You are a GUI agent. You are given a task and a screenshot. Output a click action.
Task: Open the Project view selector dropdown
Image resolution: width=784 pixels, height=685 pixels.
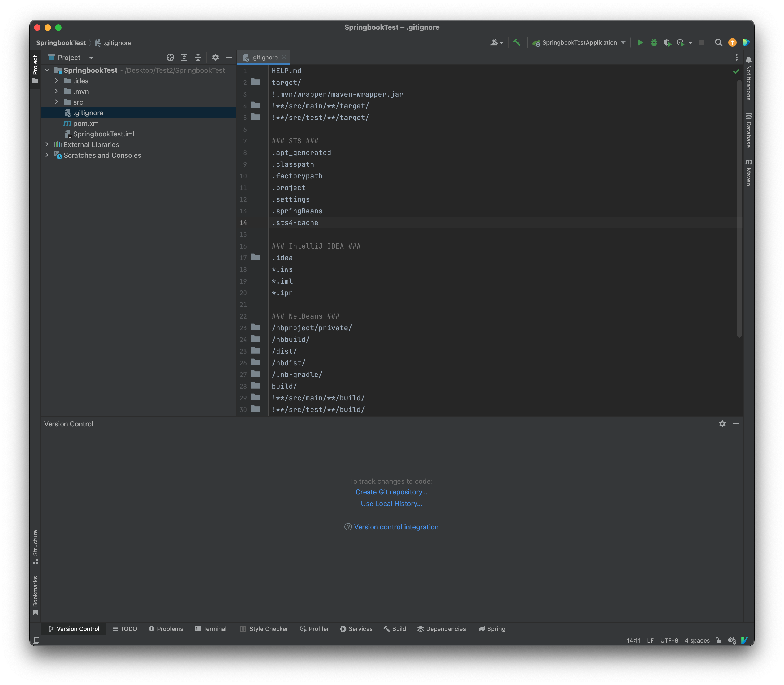(71, 57)
